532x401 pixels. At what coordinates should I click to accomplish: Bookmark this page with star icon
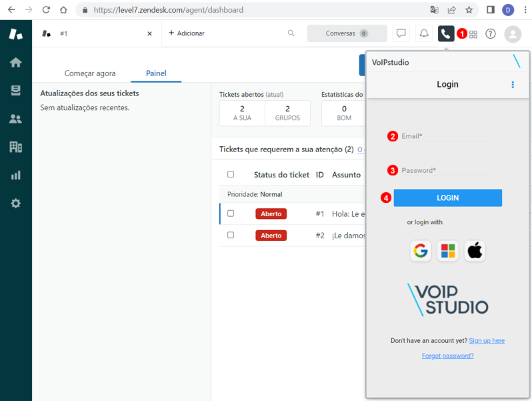click(x=469, y=10)
